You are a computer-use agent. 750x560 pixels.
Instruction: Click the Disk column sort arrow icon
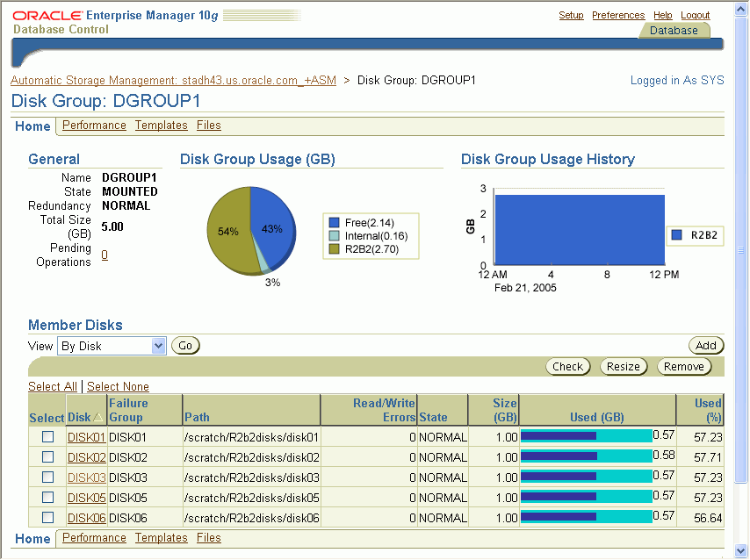coord(98,418)
